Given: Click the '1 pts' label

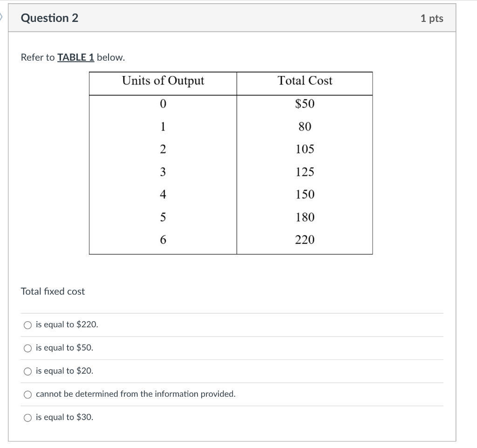Looking at the screenshot, I should [x=432, y=18].
